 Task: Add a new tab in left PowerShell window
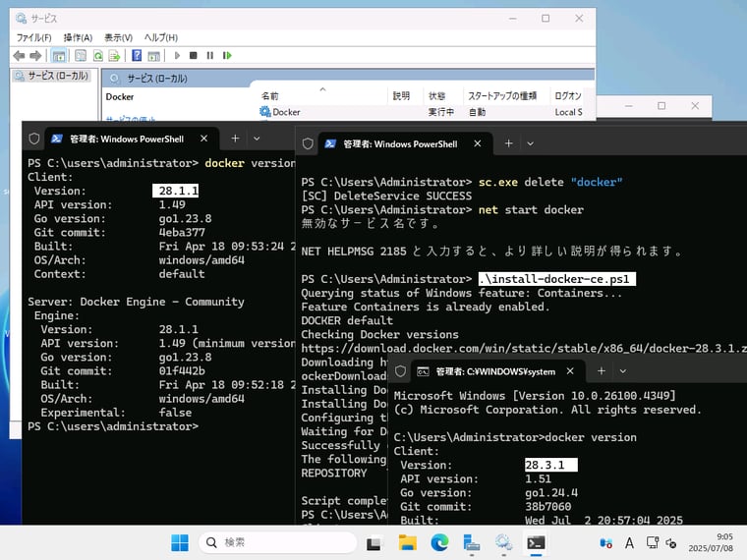pos(235,139)
